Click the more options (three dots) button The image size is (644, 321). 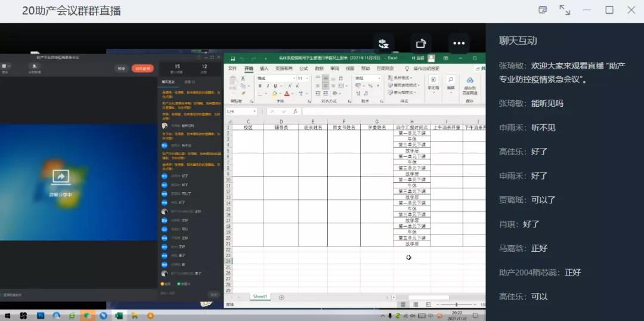(x=459, y=44)
